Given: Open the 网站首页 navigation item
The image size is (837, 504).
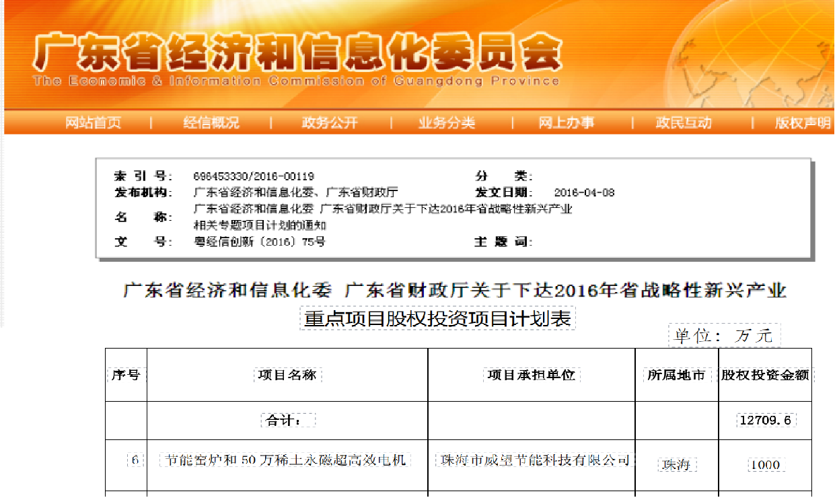Looking at the screenshot, I should (x=93, y=123).
